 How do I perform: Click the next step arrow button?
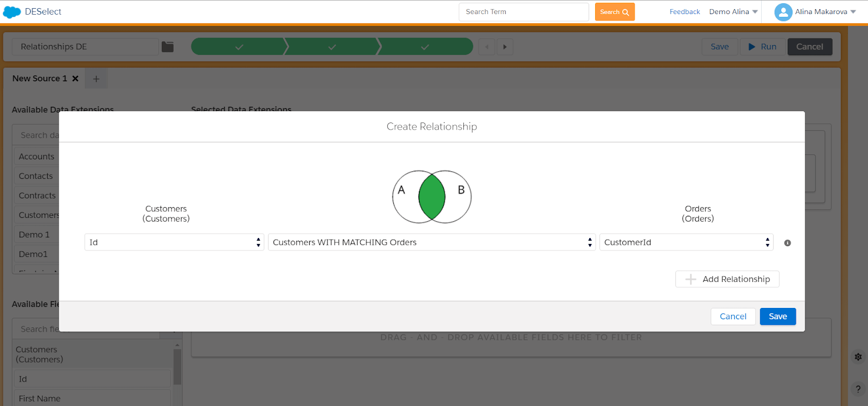505,47
